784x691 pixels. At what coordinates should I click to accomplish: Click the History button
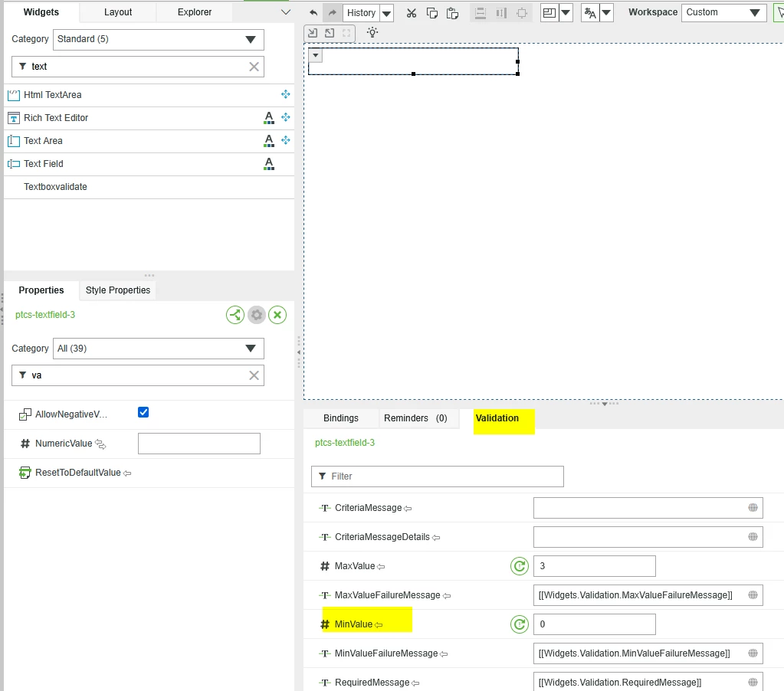click(x=361, y=13)
